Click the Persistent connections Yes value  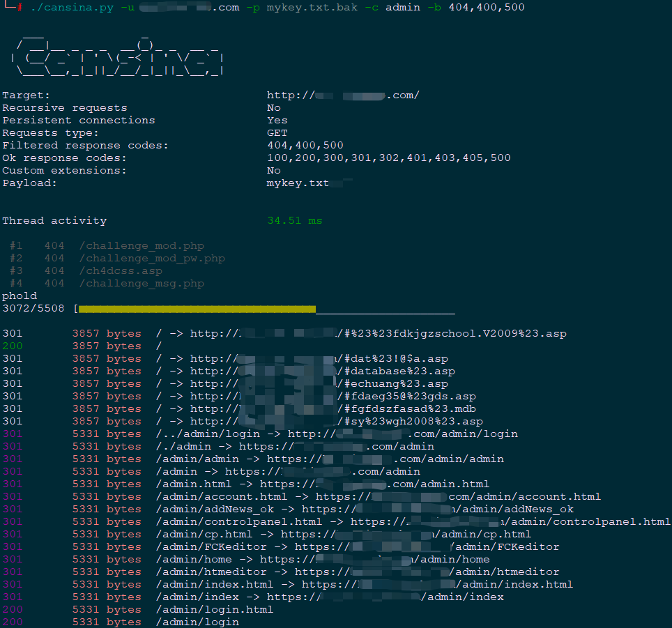(x=277, y=121)
